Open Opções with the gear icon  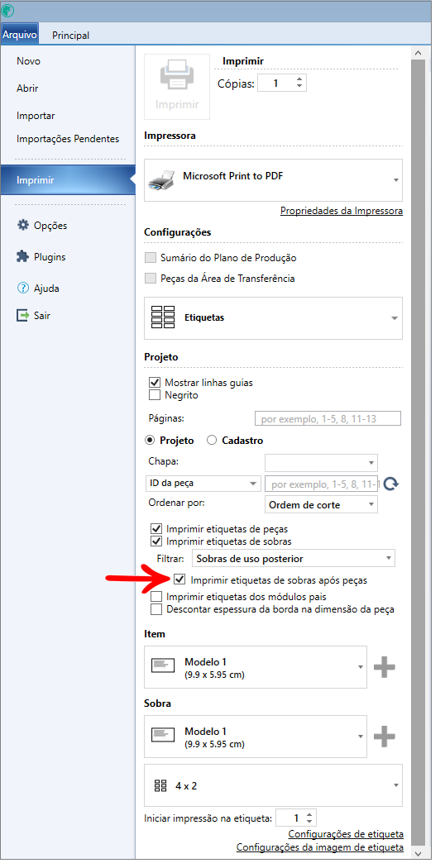[x=22, y=226]
